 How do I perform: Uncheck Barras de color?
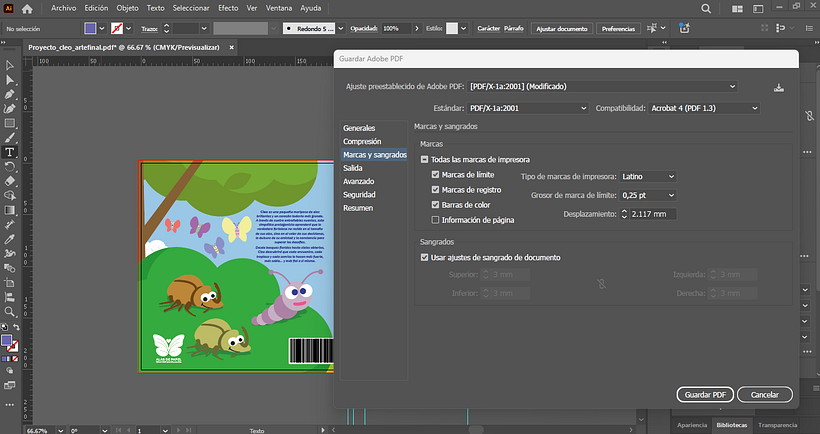point(435,205)
